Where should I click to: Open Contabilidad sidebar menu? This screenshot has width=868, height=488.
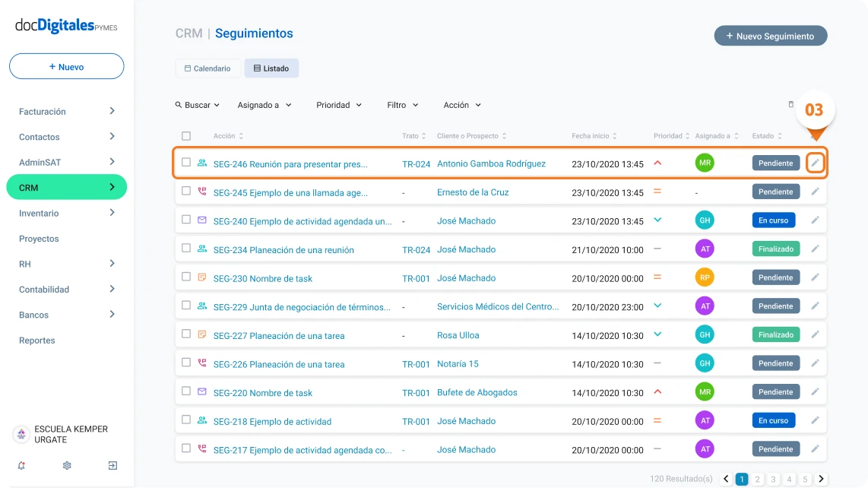(66, 290)
